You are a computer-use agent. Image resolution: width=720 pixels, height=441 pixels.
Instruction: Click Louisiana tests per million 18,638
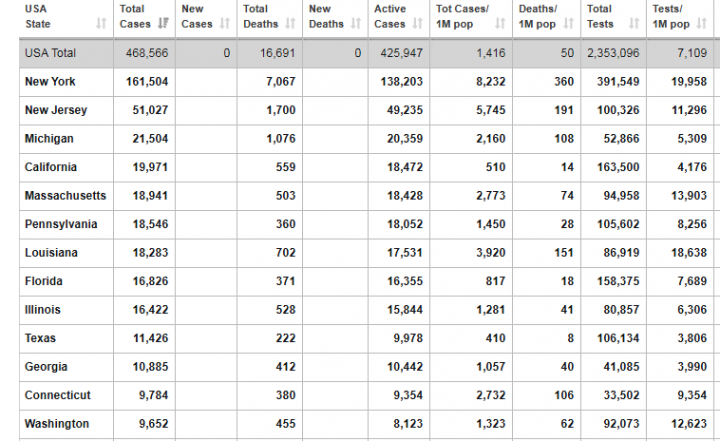click(x=689, y=253)
